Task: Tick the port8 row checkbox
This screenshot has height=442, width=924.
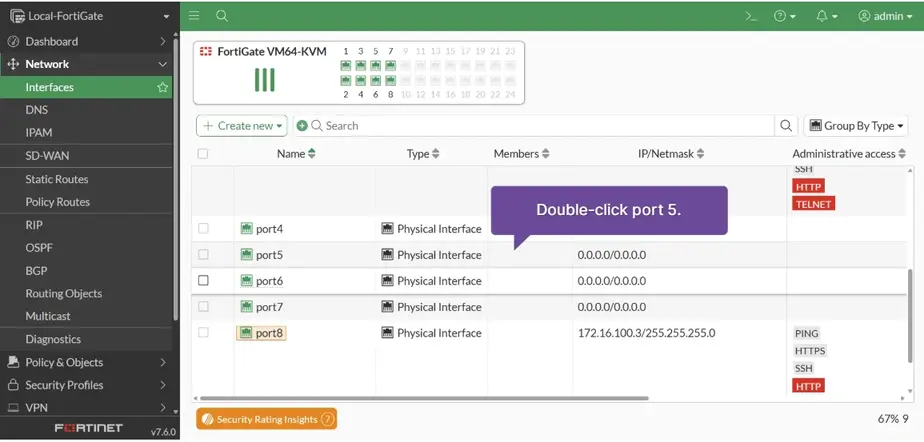Action: [x=203, y=333]
